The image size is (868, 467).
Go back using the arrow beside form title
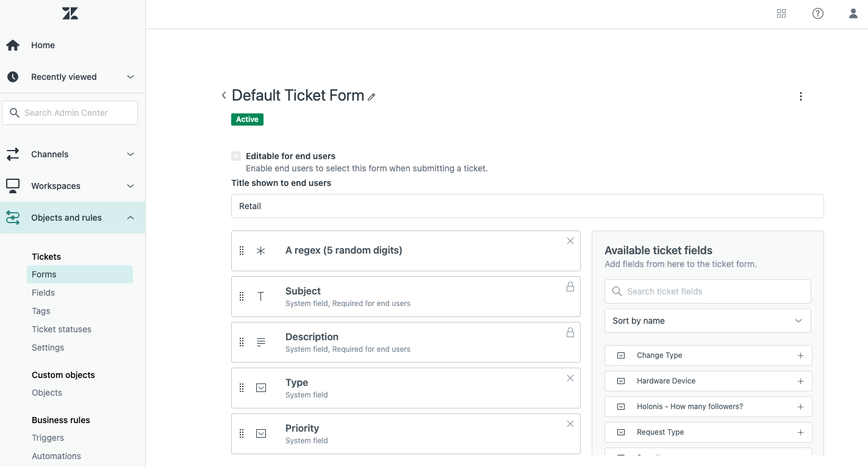point(224,95)
